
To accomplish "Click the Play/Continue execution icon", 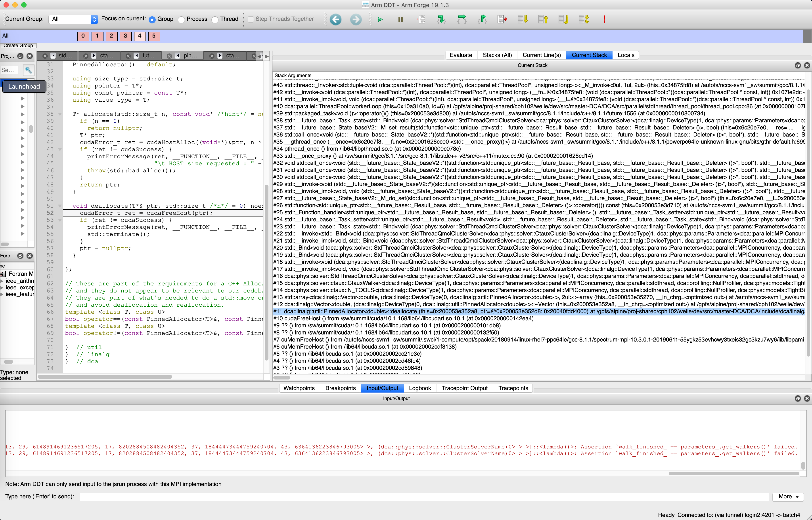I will 380,19.
